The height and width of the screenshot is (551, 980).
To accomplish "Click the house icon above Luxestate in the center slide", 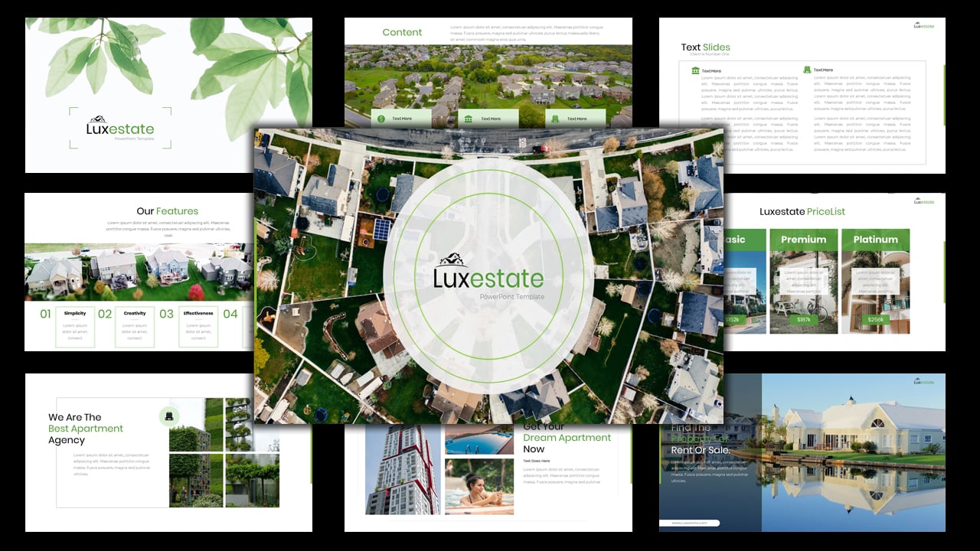I will (450, 259).
